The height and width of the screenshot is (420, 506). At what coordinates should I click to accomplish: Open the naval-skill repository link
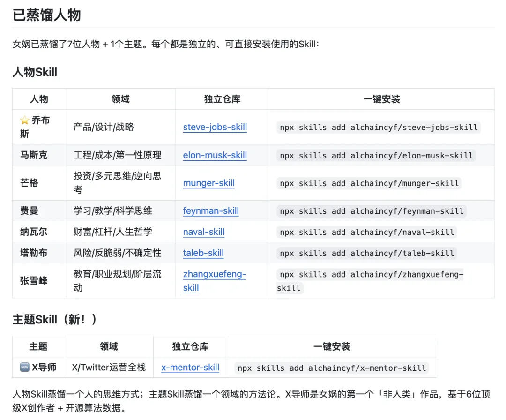203,232
